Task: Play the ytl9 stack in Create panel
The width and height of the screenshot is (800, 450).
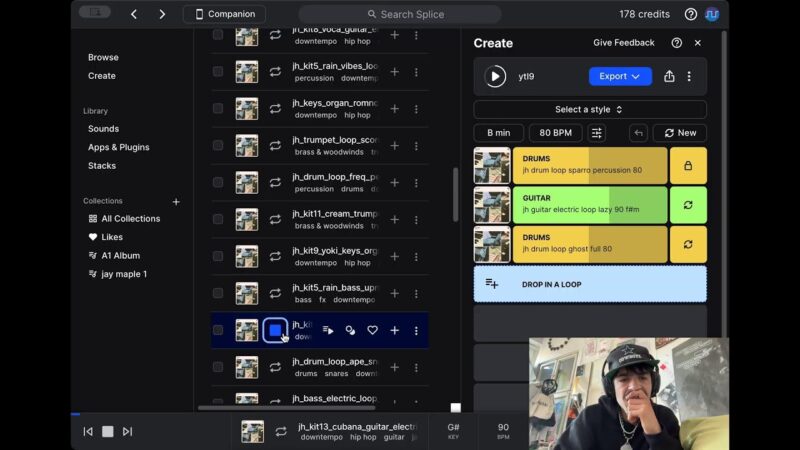Action: [x=495, y=76]
